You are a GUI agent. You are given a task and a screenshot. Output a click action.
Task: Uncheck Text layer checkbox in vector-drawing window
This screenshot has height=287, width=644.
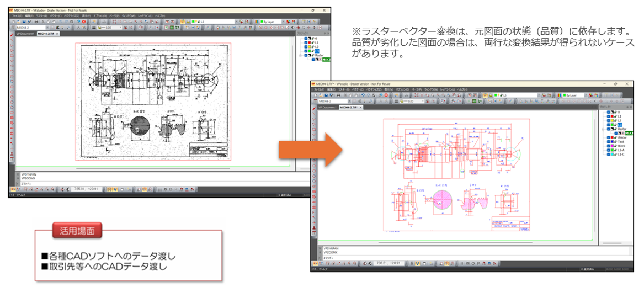pyautogui.click(x=609, y=142)
